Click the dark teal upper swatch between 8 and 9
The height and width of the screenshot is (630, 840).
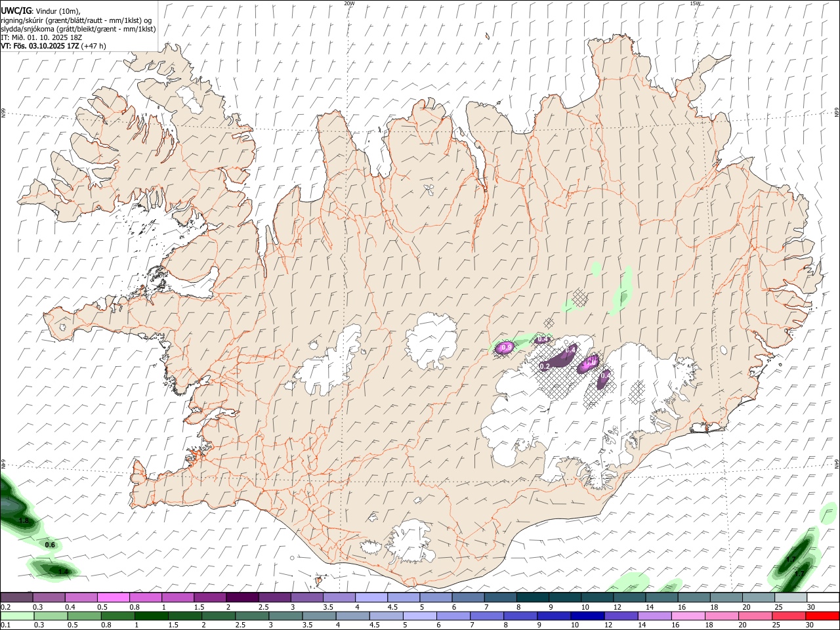(x=532, y=597)
